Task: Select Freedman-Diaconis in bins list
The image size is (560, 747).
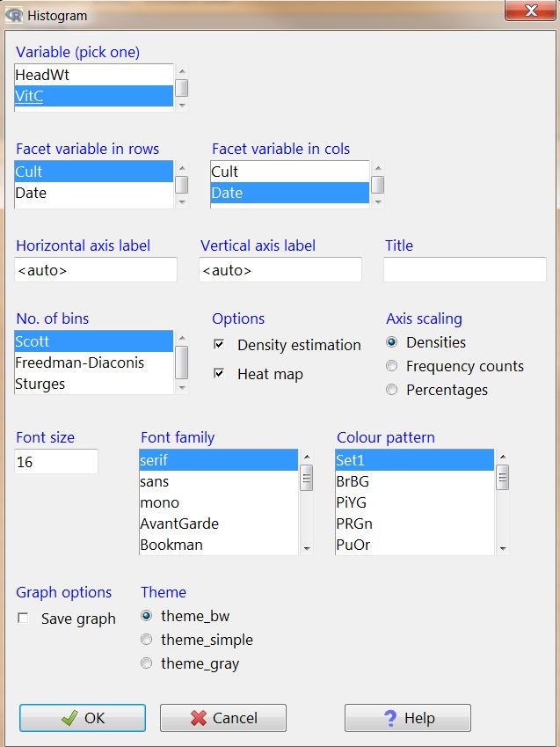Action: [94, 363]
